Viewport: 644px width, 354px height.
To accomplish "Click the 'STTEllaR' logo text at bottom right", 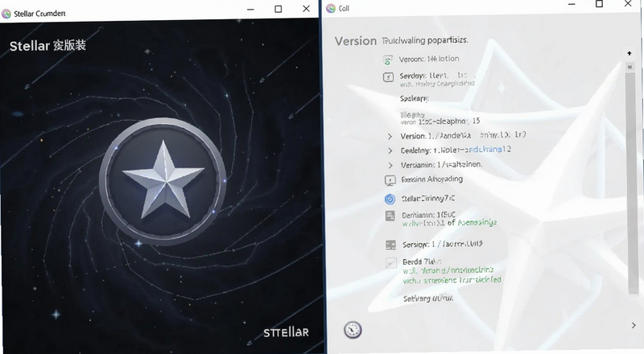I will click(x=286, y=332).
